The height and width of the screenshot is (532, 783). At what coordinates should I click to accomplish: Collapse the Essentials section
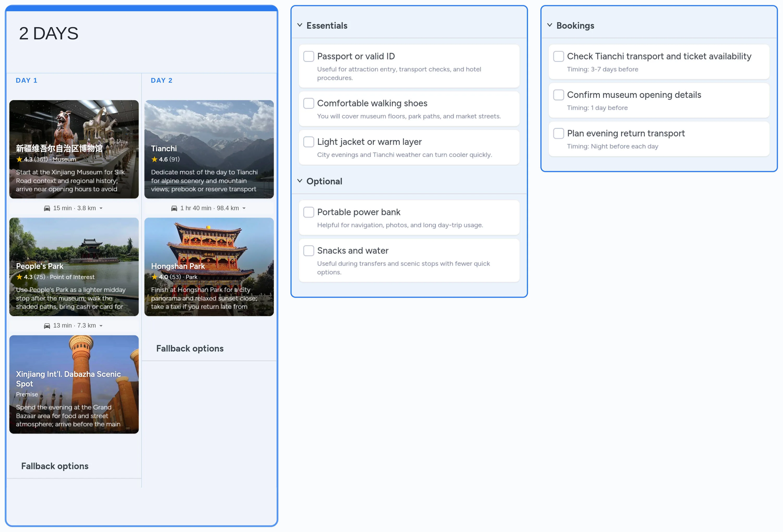coord(300,25)
